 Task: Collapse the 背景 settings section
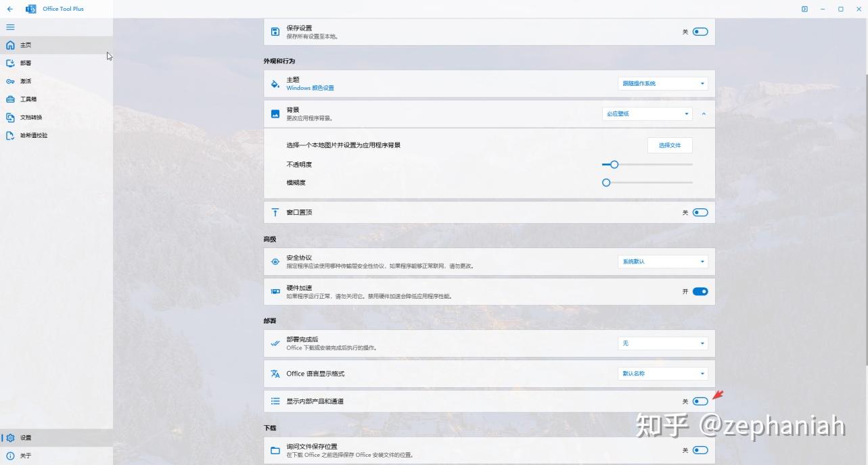pyautogui.click(x=704, y=114)
